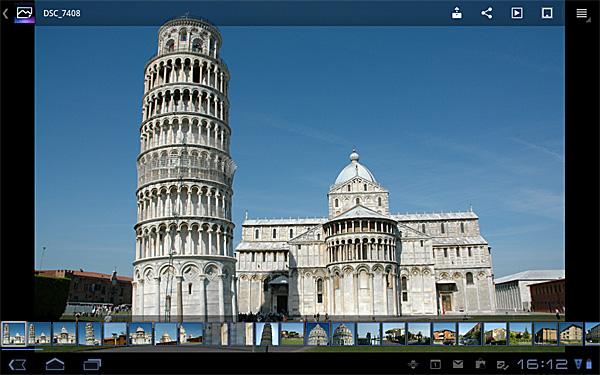Screen dimensions: 600x375
Task: Open the Share options icon
Action: click(x=487, y=13)
